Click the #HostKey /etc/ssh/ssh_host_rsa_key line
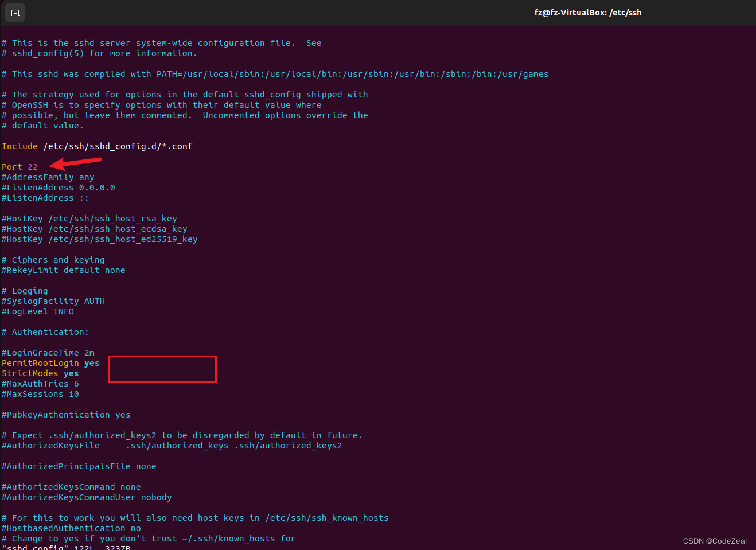 coord(89,218)
